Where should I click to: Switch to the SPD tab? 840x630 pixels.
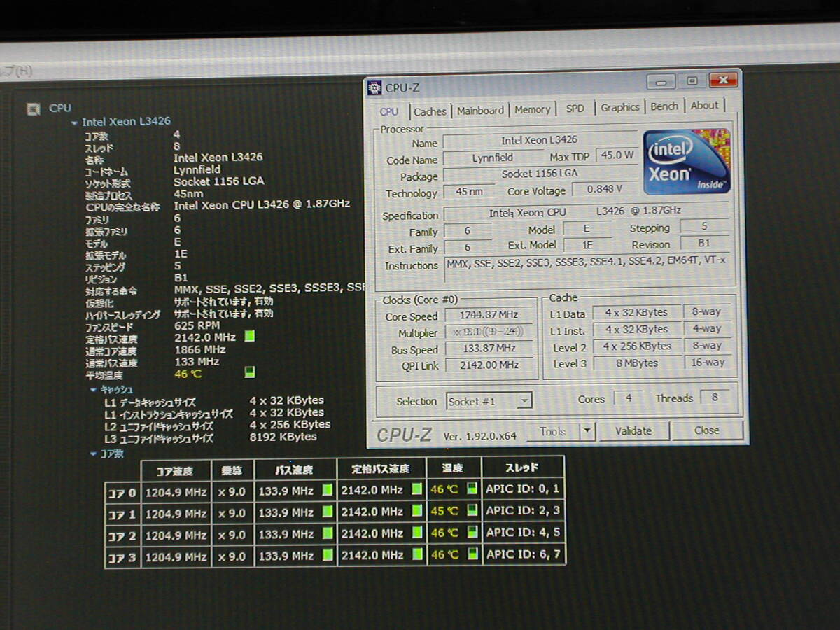coord(575,108)
